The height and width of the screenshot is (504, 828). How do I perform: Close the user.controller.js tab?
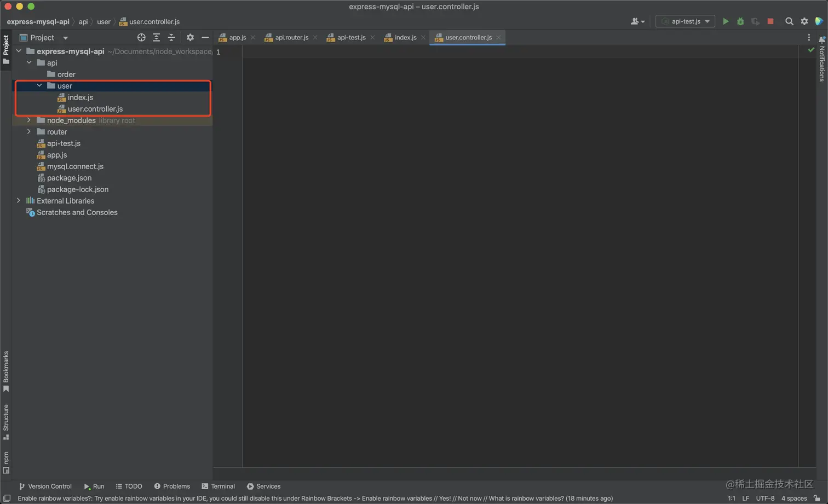[498, 37]
